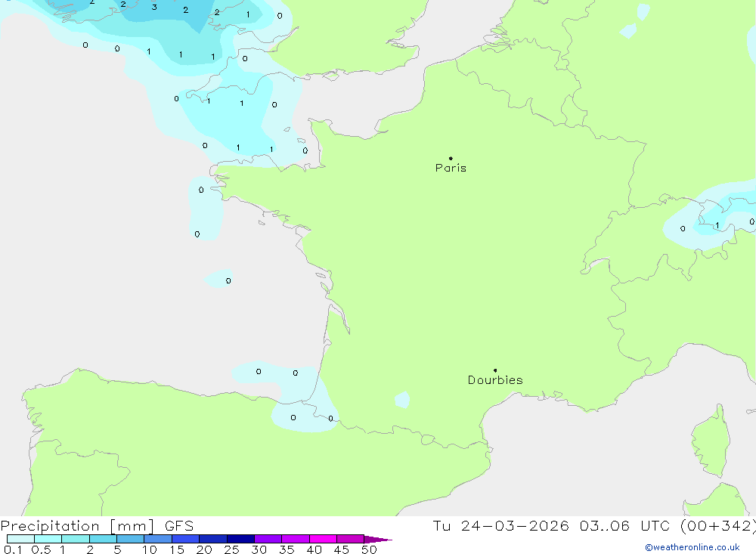Select the black dot marking Paris
The height and width of the screenshot is (554, 756).
pos(451,158)
